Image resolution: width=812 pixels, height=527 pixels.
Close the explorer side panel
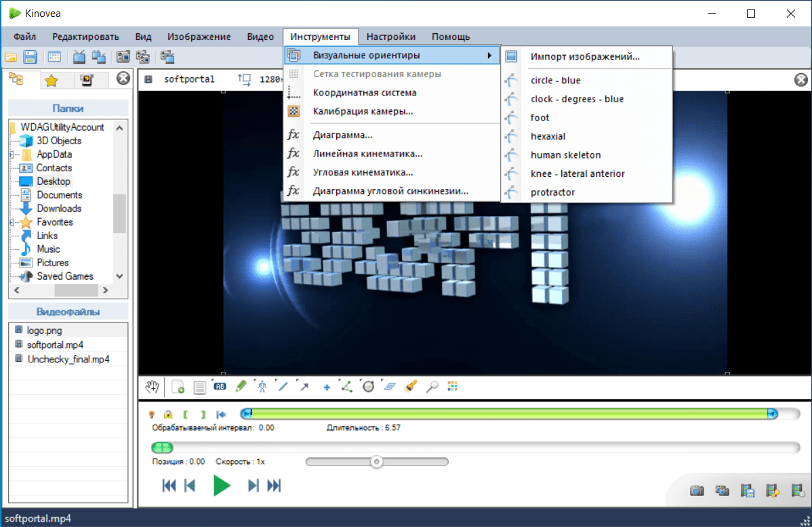(x=123, y=78)
